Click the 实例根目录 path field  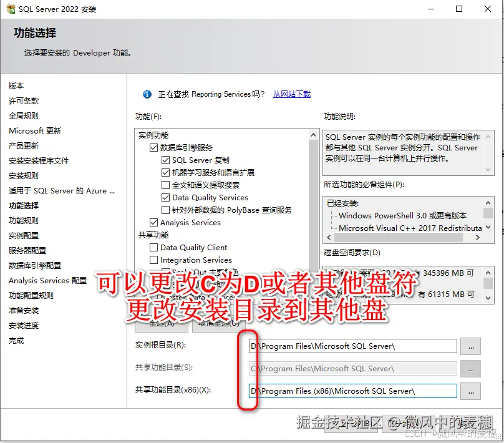point(352,346)
